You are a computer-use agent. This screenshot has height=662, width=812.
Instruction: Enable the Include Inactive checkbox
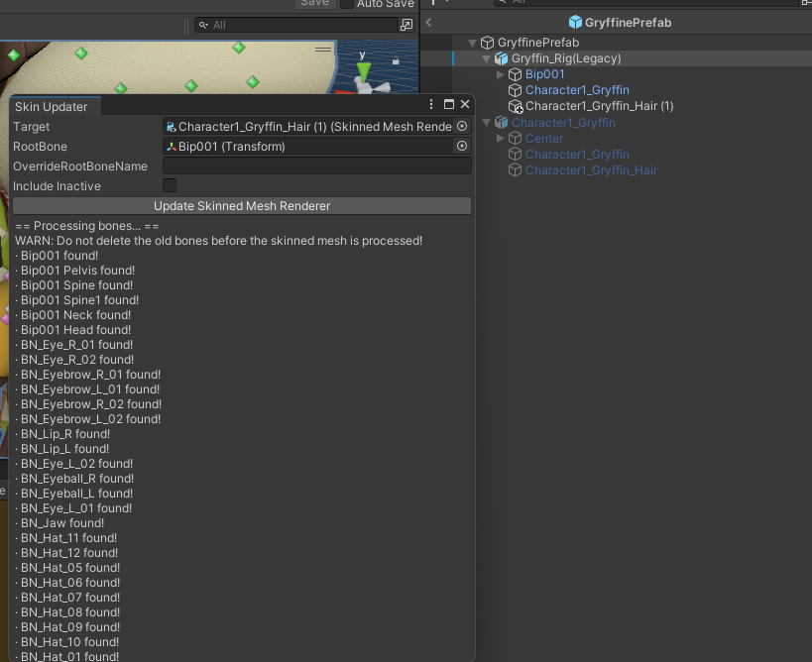tap(170, 186)
